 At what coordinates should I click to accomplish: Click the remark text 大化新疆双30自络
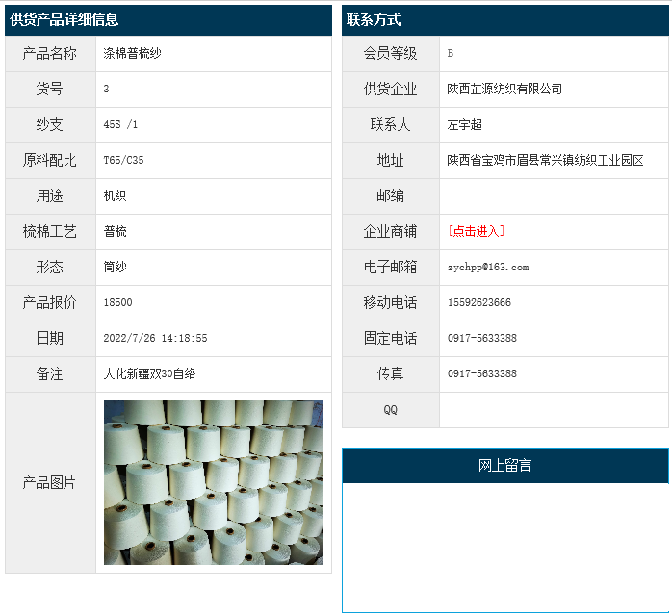(149, 373)
